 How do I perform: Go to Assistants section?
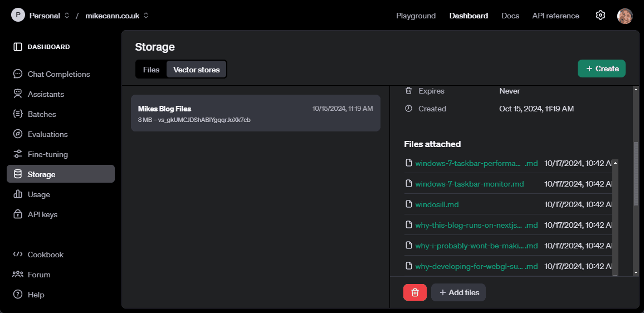click(46, 94)
